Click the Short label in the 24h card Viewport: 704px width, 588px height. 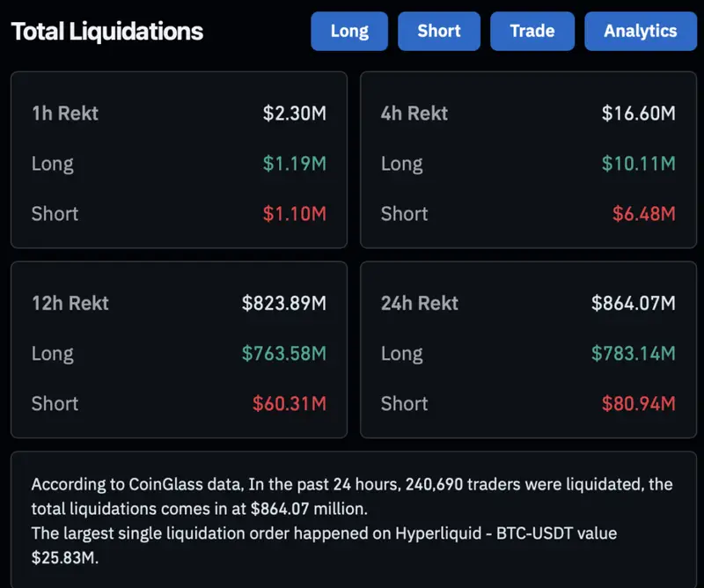405,403
